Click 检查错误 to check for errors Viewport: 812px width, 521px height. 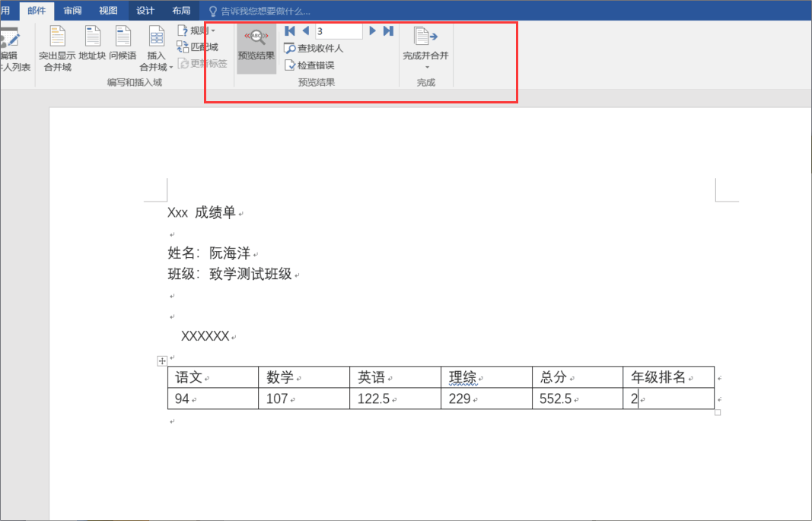pyautogui.click(x=310, y=65)
